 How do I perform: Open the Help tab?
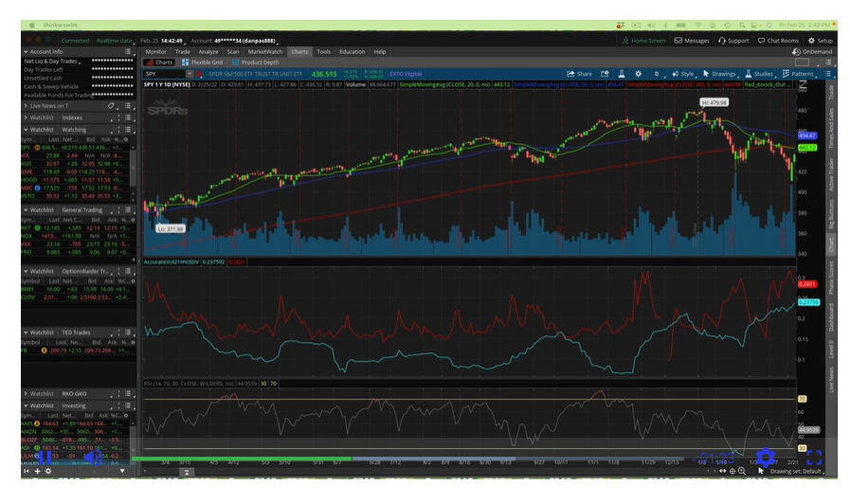tap(380, 52)
